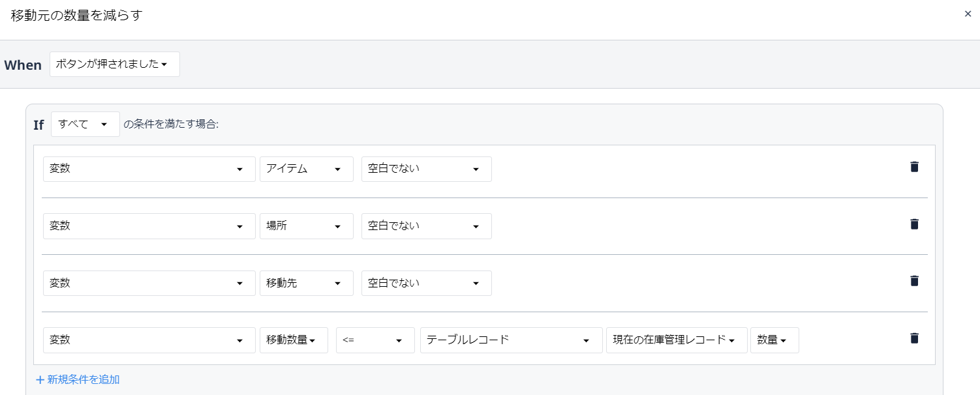Viewport: 980px width, 395px height.
Task: Delete the 移動先 condition row
Action: [x=914, y=281]
